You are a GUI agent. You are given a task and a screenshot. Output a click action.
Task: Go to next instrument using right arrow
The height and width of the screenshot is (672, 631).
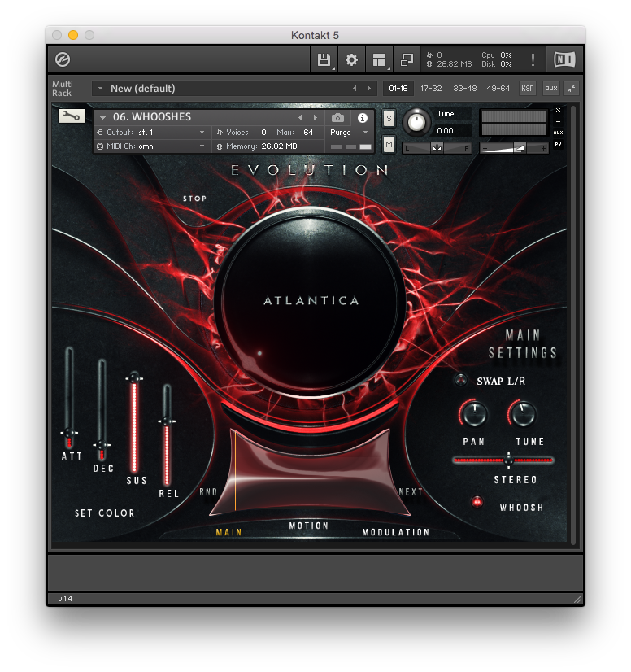point(315,117)
